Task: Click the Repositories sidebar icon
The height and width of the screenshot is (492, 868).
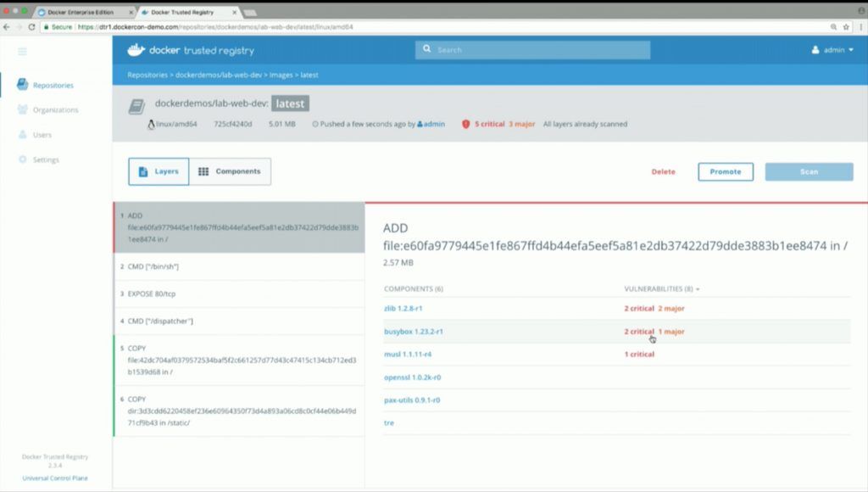Action: click(22, 84)
